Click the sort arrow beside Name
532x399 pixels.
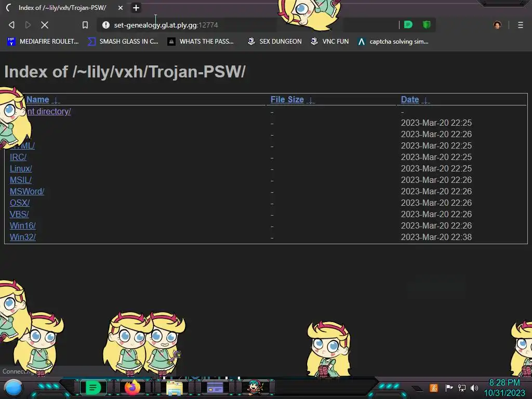tap(56, 100)
